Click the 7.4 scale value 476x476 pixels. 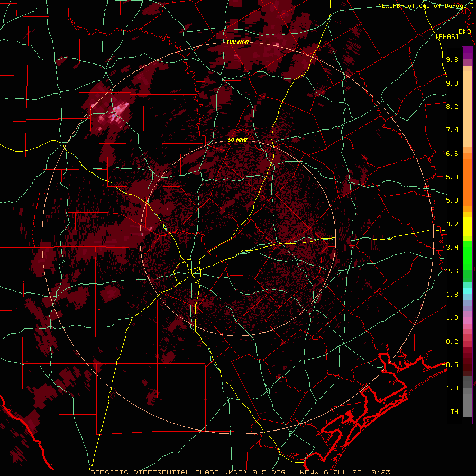pos(452,130)
